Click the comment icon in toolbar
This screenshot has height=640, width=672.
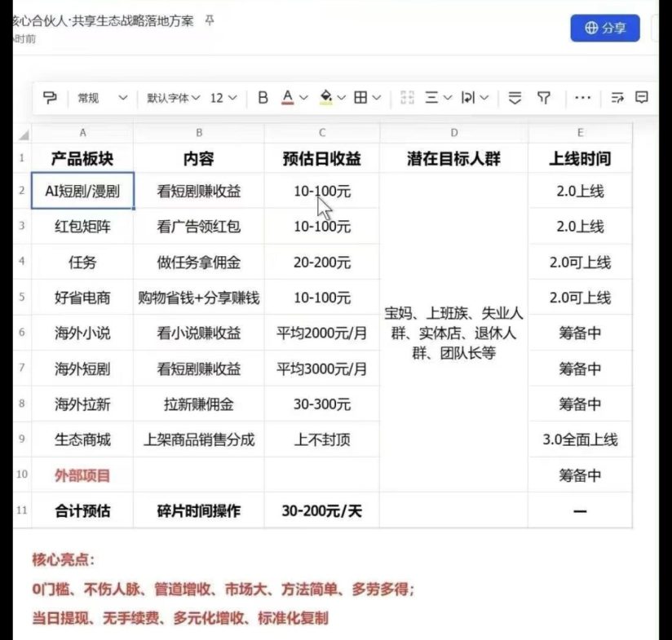642,97
